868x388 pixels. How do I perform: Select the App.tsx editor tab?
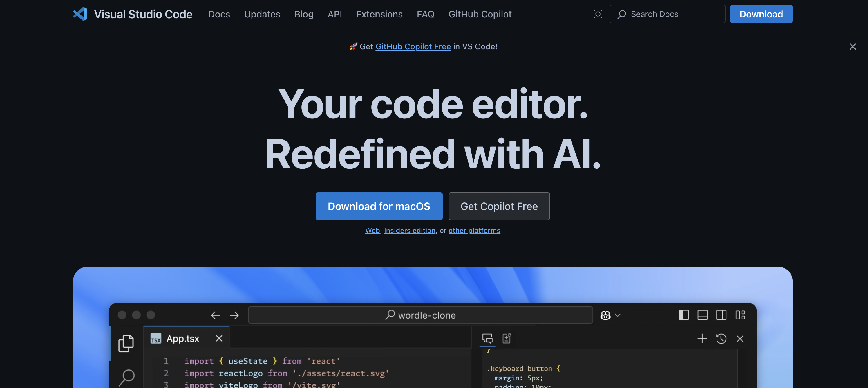(x=186, y=337)
